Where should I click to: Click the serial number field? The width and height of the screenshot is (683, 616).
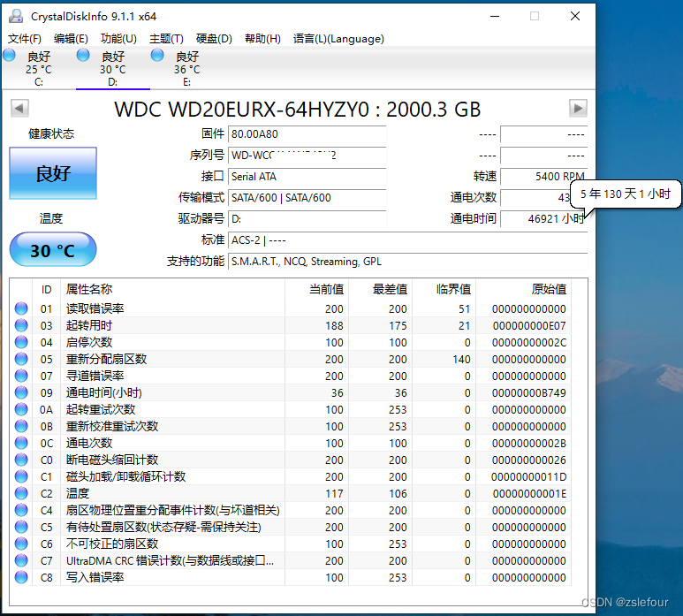click(x=307, y=155)
